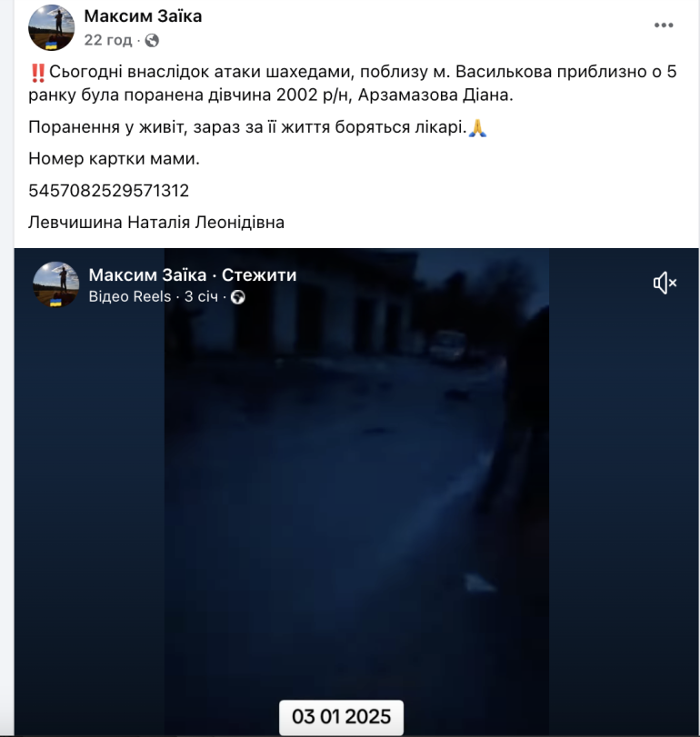Unmute the reel with the speaker icon

point(665,283)
